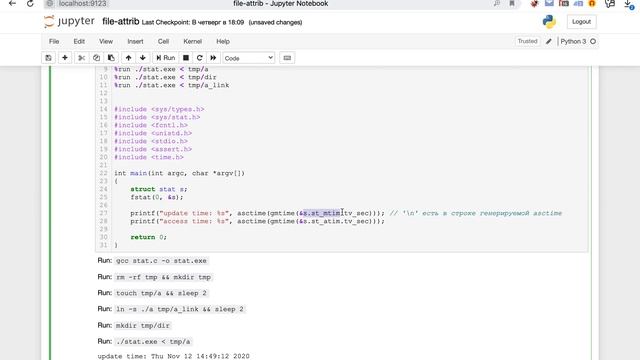Click the 'fstat(0, &s);' code line
The height and width of the screenshot is (360, 640).
pyautogui.click(x=157, y=197)
